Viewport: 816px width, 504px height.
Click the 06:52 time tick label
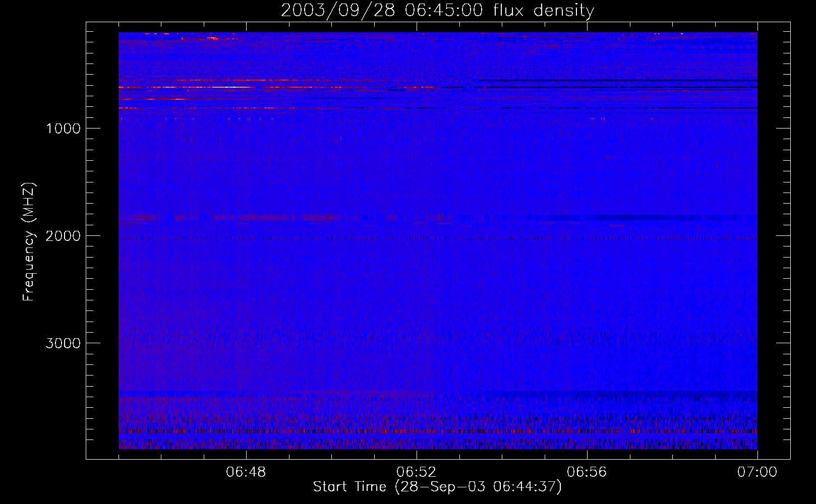pyautogui.click(x=417, y=472)
